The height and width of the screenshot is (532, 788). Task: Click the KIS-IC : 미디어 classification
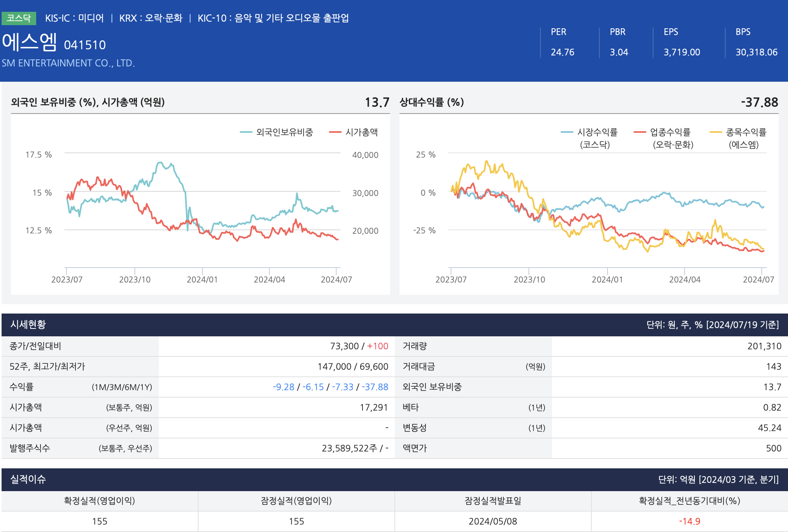[74, 18]
